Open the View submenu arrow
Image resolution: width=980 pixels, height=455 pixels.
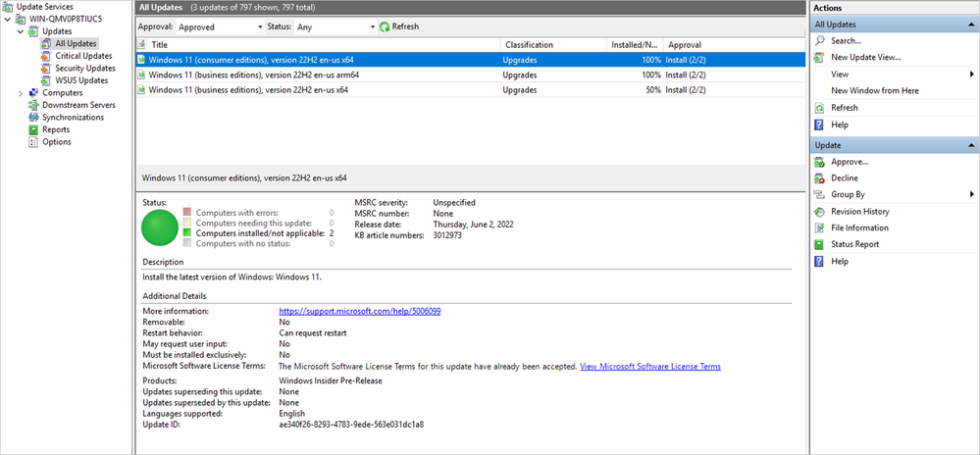972,75
